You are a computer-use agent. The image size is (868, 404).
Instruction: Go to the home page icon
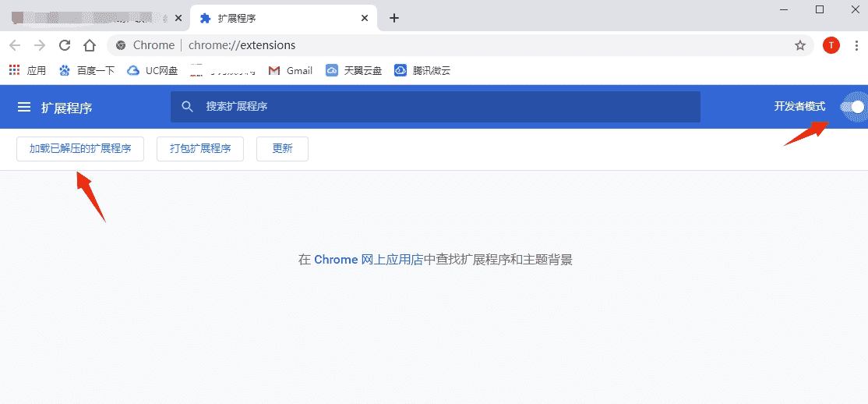[x=90, y=45]
